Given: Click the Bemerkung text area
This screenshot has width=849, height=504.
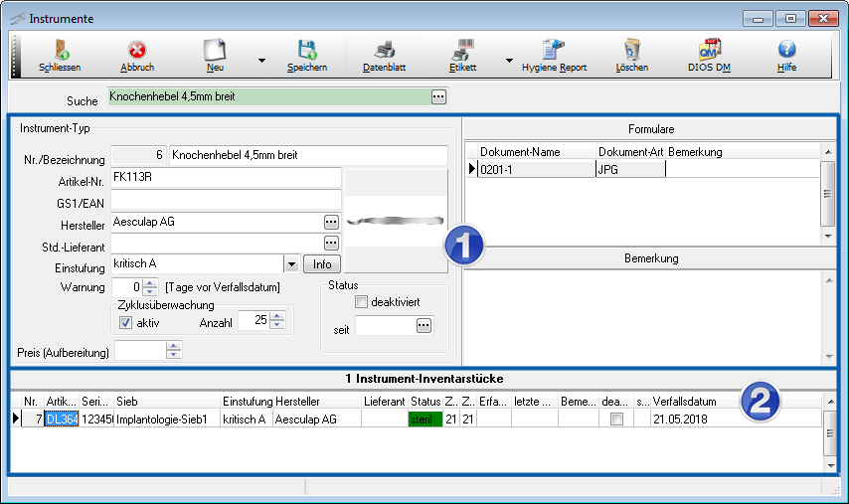Looking at the screenshot, I should 642,317.
